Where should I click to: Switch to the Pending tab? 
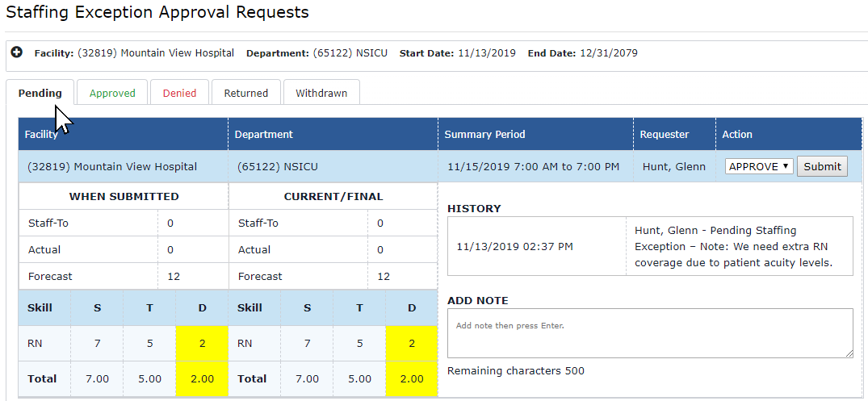[40, 93]
